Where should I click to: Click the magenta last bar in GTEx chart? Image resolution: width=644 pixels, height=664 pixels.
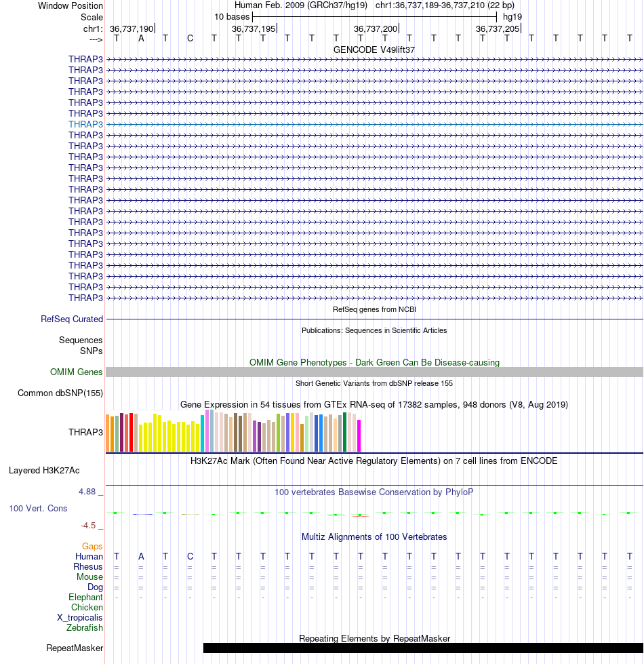359,435
